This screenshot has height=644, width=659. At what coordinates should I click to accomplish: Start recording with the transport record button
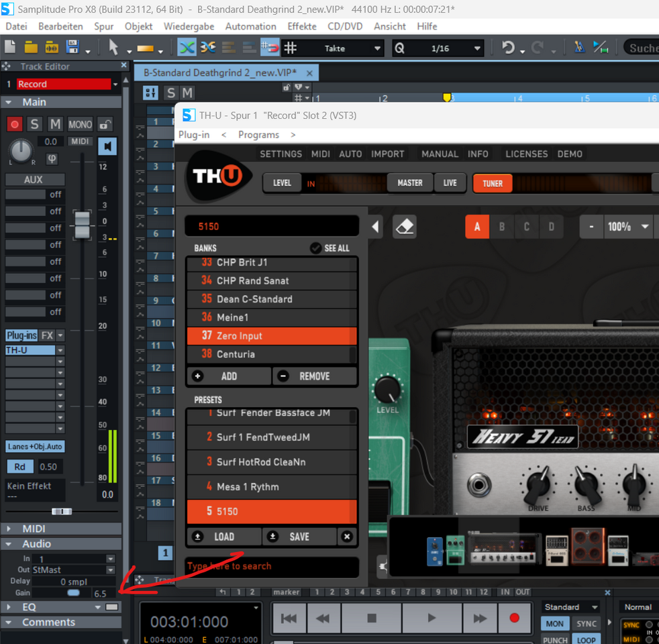pyautogui.click(x=514, y=618)
